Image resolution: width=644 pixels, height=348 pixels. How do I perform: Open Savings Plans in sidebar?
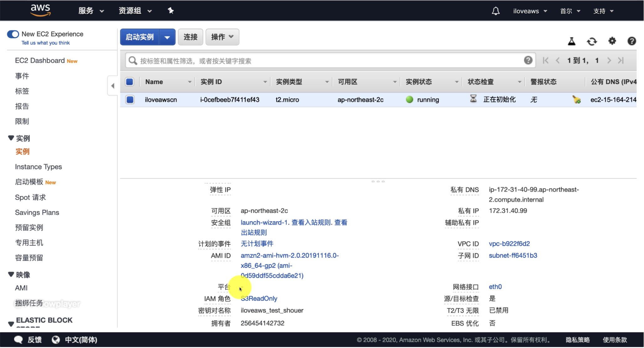click(x=37, y=212)
